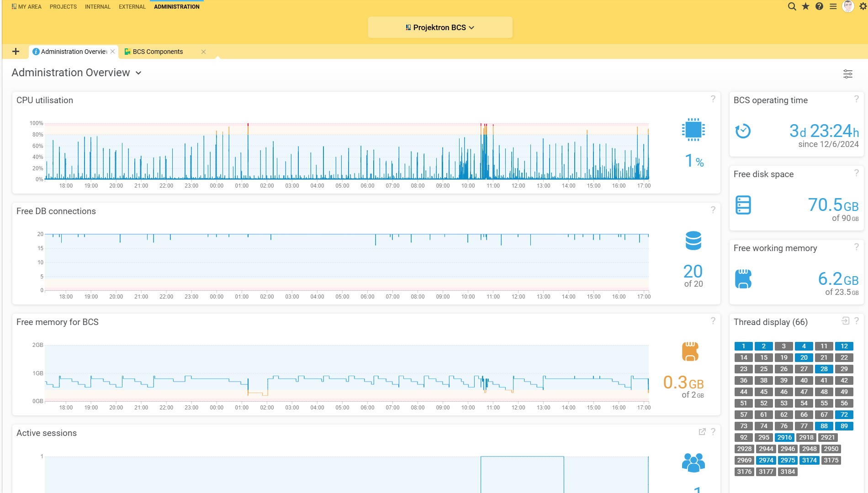Open Thread display export icon
The image size is (868, 493).
click(x=846, y=321)
